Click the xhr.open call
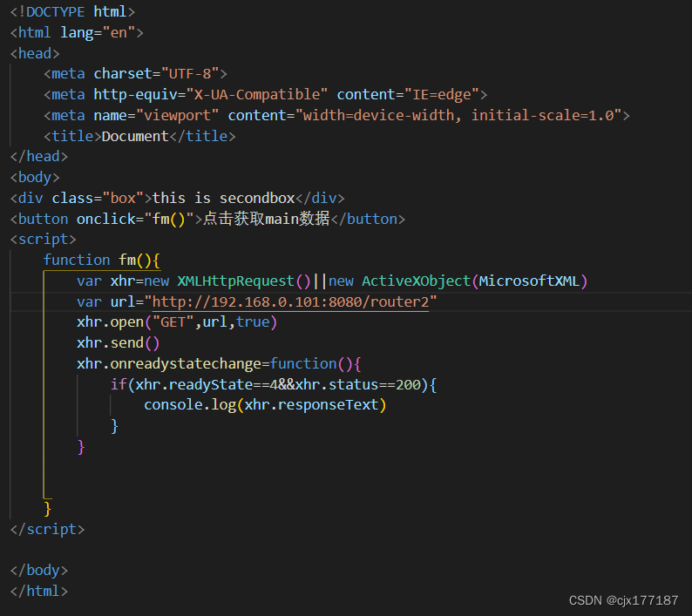Screen dimensions: 692x616 pos(177,322)
